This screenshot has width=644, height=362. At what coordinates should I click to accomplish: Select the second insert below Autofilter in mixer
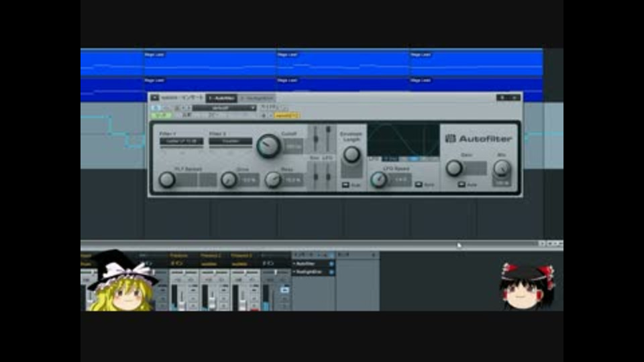click(310, 271)
